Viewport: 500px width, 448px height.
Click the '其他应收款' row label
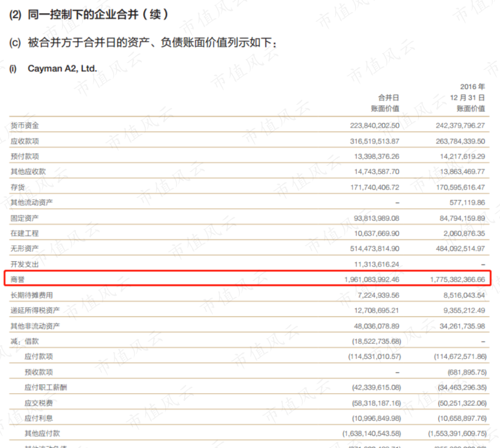coord(28,172)
